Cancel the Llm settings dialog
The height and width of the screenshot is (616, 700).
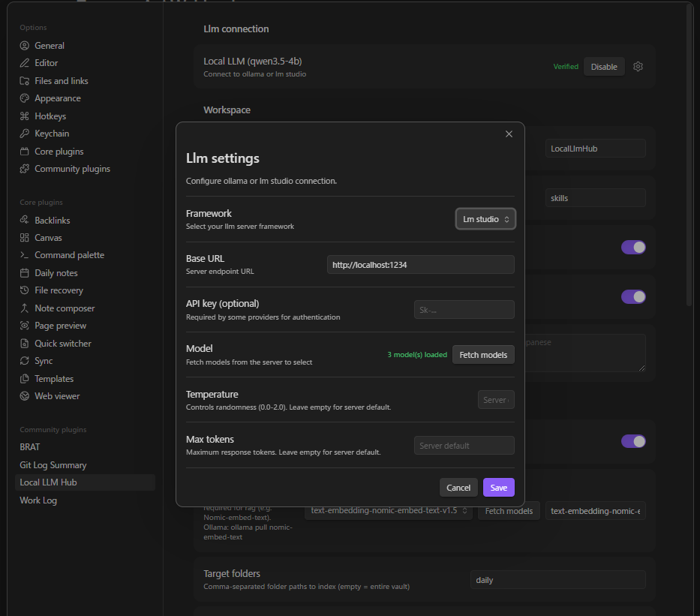click(x=458, y=488)
